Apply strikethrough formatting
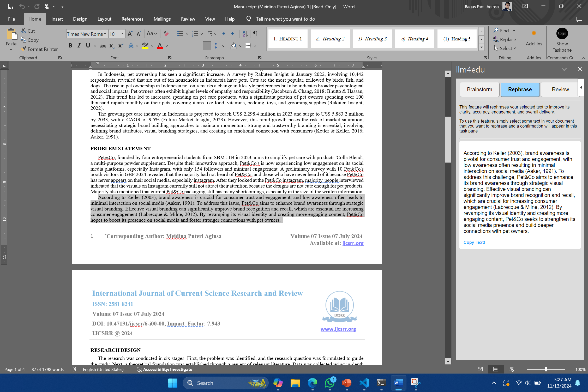This screenshot has width=588, height=392. (103, 46)
